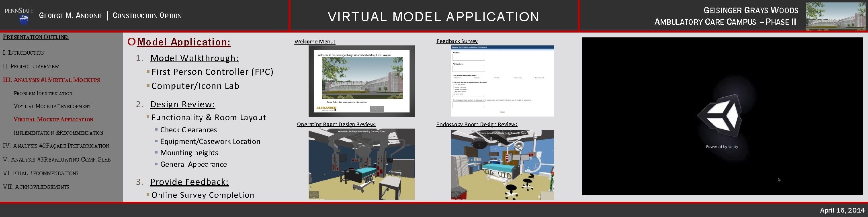This screenshot has width=868, height=217.
Task: Click 'Functionality & Room Layout' bullet
Action: pyautogui.click(x=209, y=117)
